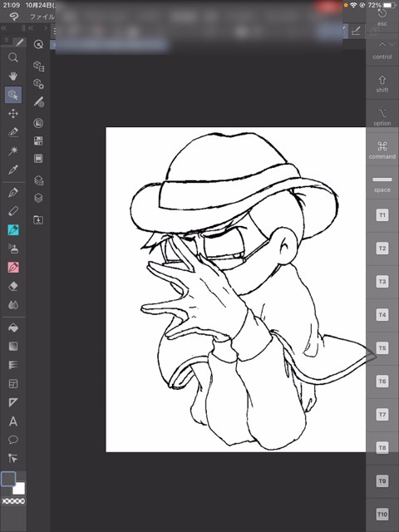This screenshot has width=399, height=532.
Task: Open the tool palette hamburger menu
Action: click(x=7, y=41)
